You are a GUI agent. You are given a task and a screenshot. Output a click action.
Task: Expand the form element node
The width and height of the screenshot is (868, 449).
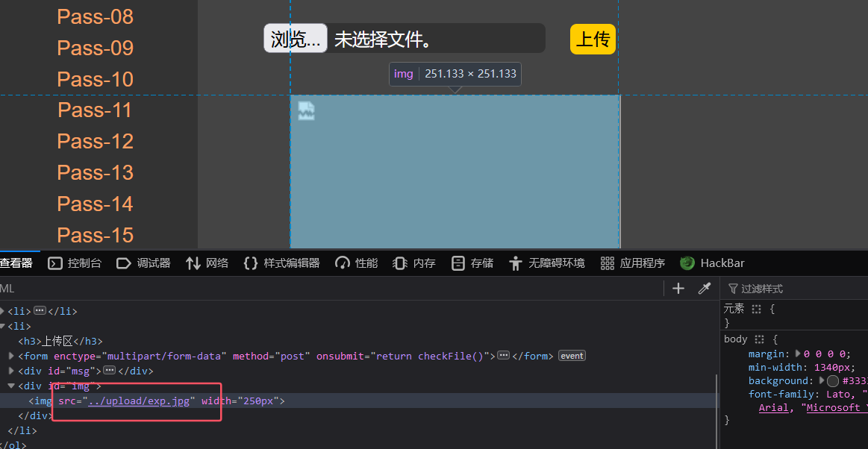coord(12,356)
